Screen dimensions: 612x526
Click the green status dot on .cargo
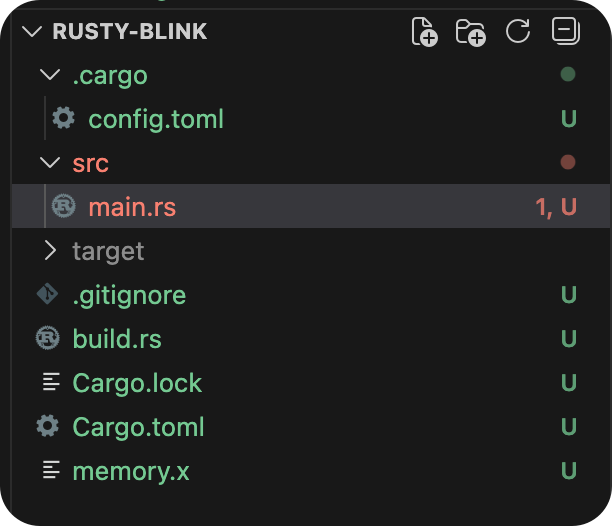568,75
